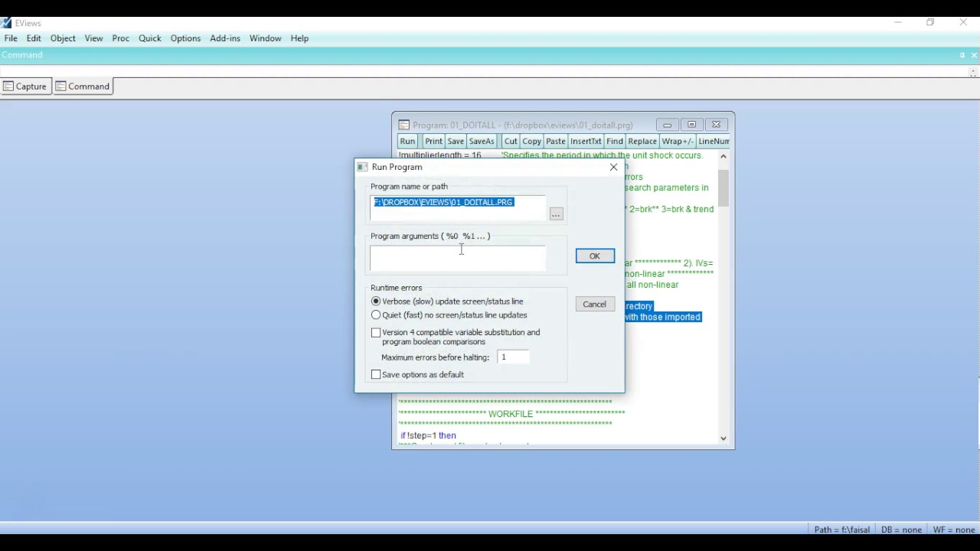
Task: Open the Proc menu
Action: 121,38
